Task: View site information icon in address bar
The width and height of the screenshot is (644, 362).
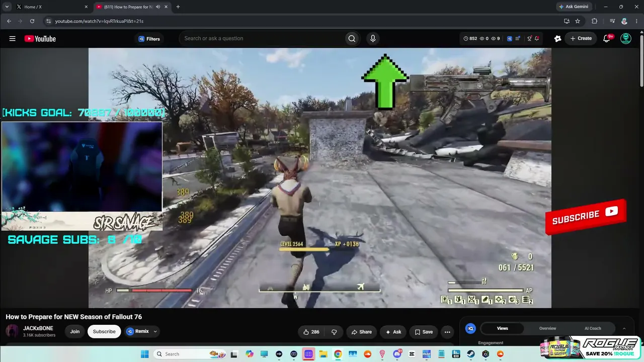Action: (x=48, y=21)
